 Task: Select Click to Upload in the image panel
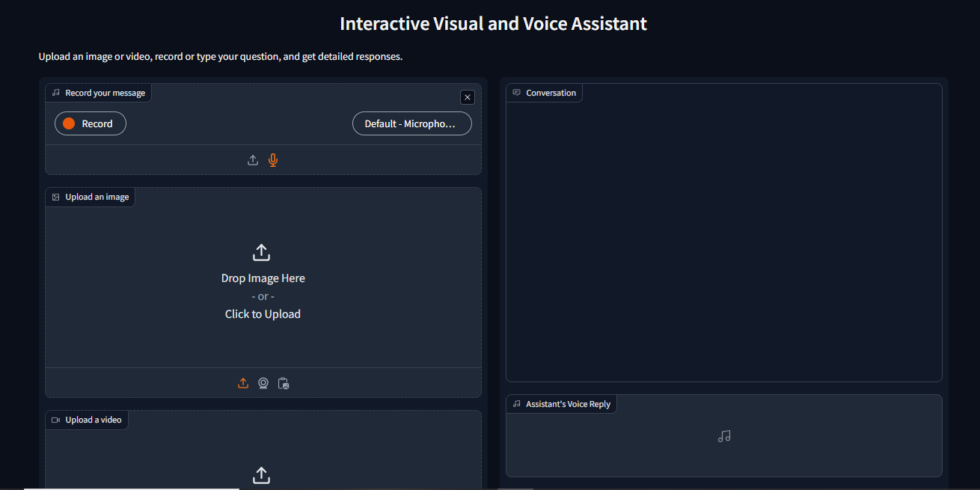[263, 313]
